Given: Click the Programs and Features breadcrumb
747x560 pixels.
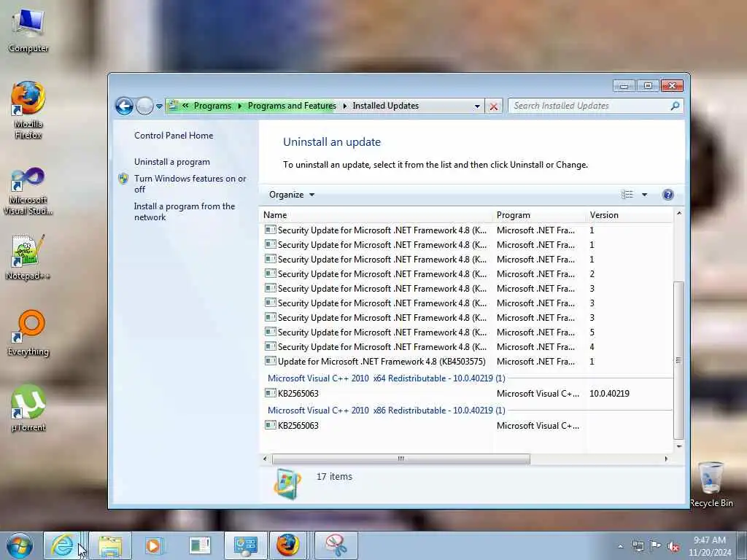Looking at the screenshot, I should (x=292, y=106).
